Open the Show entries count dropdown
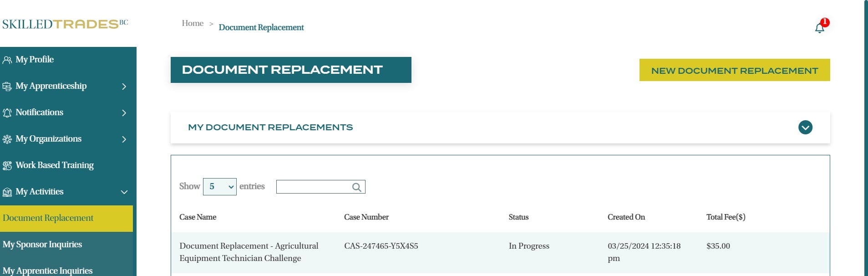Screen dimensions: 868x276 click(220, 187)
